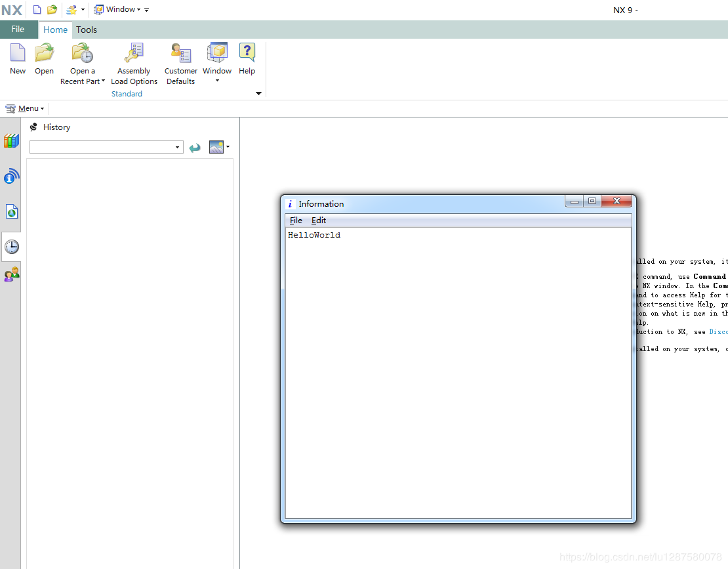Open a part with the Open ribbon icon
The height and width of the screenshot is (569, 728).
pos(44,53)
